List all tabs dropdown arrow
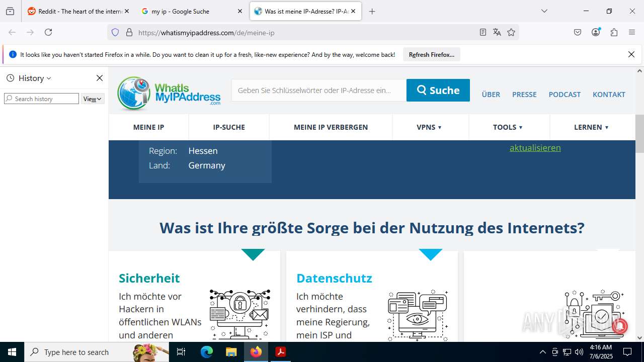The image size is (644, 362). 544,11
